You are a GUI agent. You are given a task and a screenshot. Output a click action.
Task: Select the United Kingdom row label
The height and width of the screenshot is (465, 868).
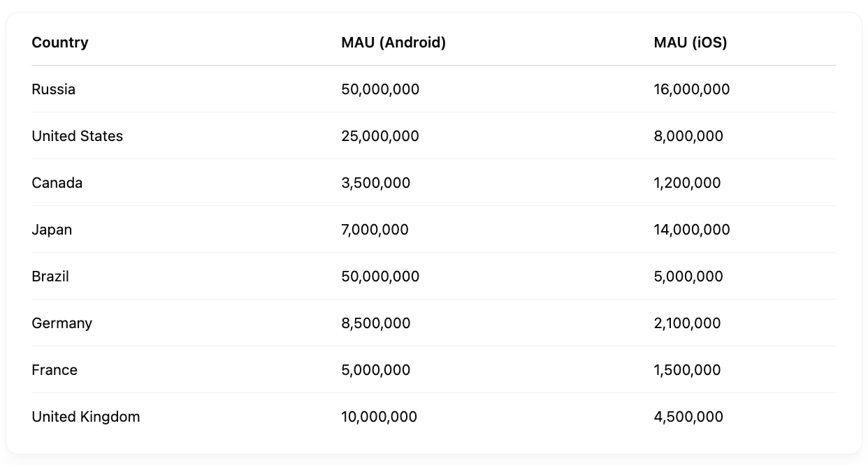point(86,417)
